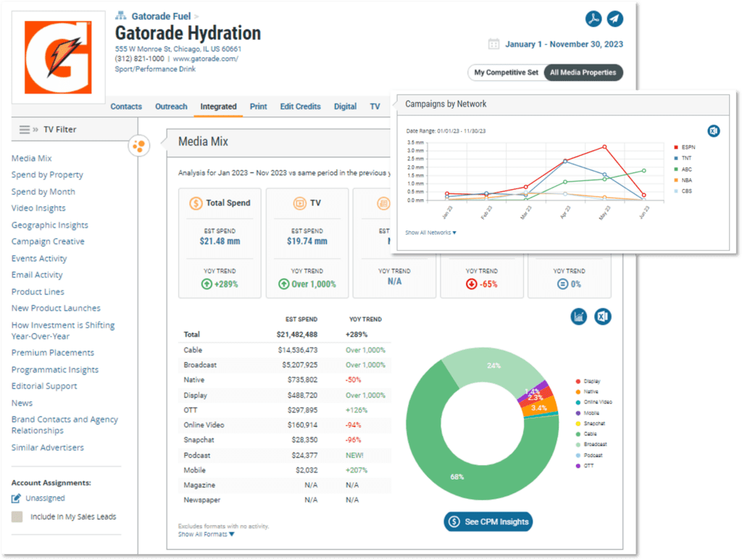Viewport: 742px width, 560px height.
Task: Open Similar Advertisers sidebar link
Action: [x=47, y=448]
